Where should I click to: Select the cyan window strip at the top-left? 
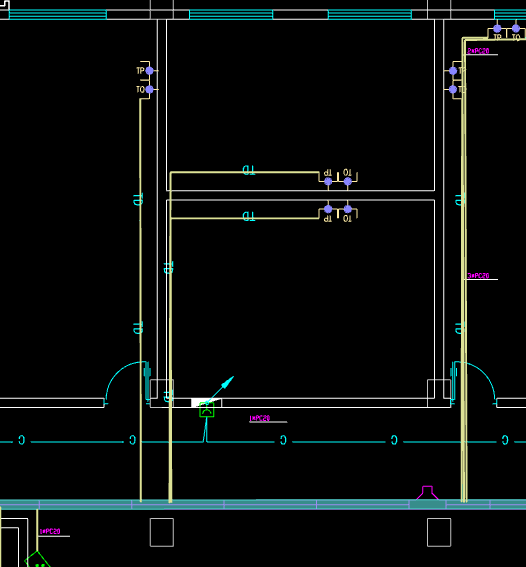pyautogui.click(x=57, y=14)
